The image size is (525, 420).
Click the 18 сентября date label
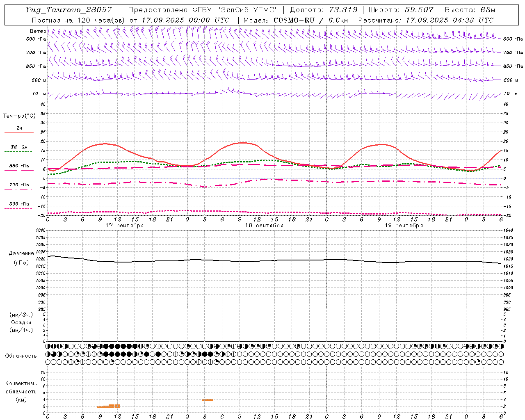264,226
